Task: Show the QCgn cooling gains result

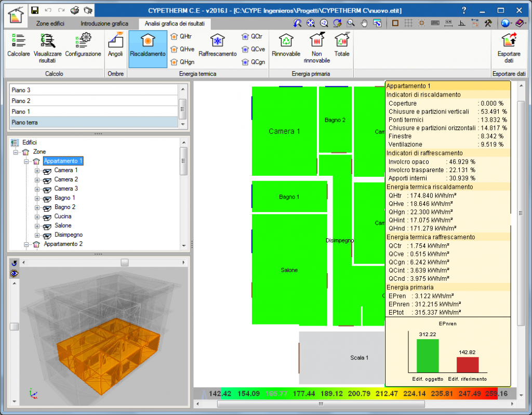Action: pyautogui.click(x=253, y=62)
